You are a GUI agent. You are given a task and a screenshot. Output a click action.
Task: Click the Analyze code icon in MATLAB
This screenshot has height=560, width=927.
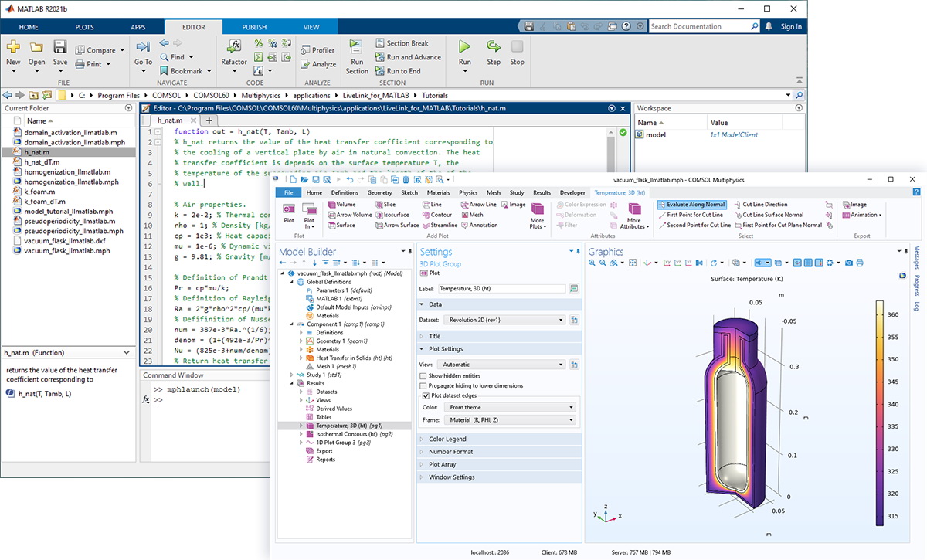coord(318,64)
